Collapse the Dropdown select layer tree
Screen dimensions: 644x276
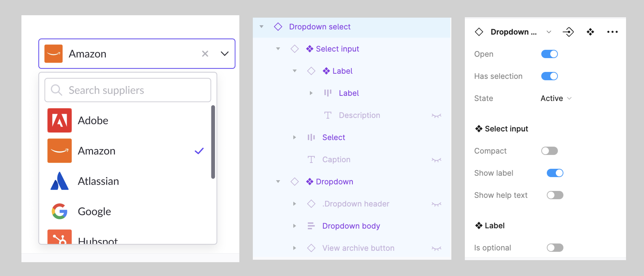[261, 26]
